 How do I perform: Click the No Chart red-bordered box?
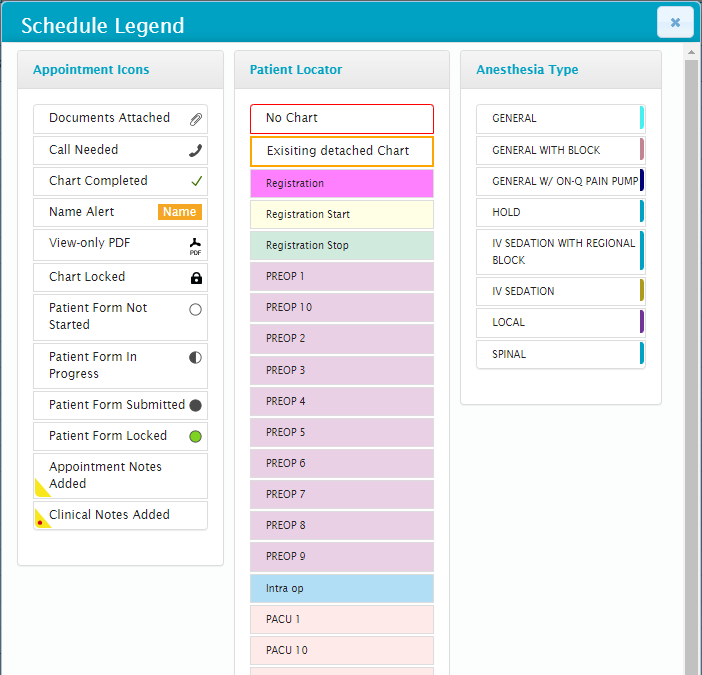[341, 119]
